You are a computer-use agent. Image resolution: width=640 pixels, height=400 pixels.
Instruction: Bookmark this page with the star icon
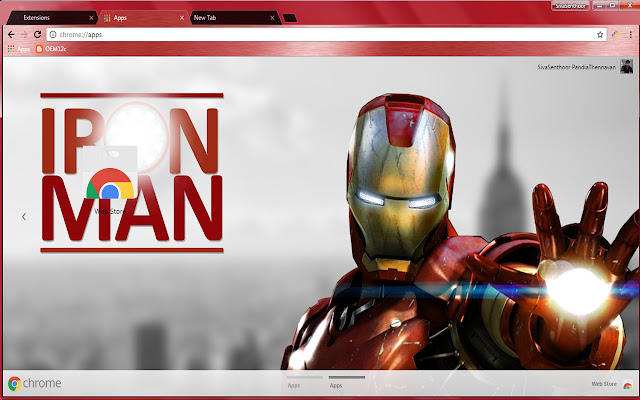coord(600,35)
